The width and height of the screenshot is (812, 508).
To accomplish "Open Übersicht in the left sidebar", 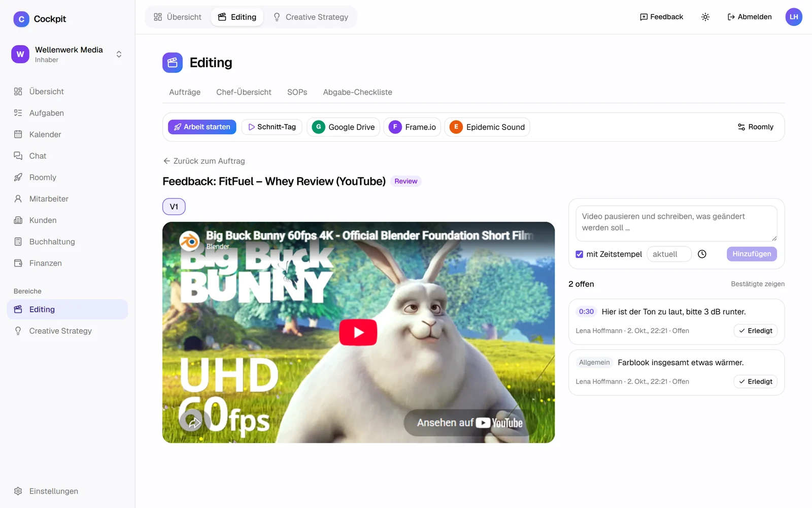I will [x=67, y=91].
